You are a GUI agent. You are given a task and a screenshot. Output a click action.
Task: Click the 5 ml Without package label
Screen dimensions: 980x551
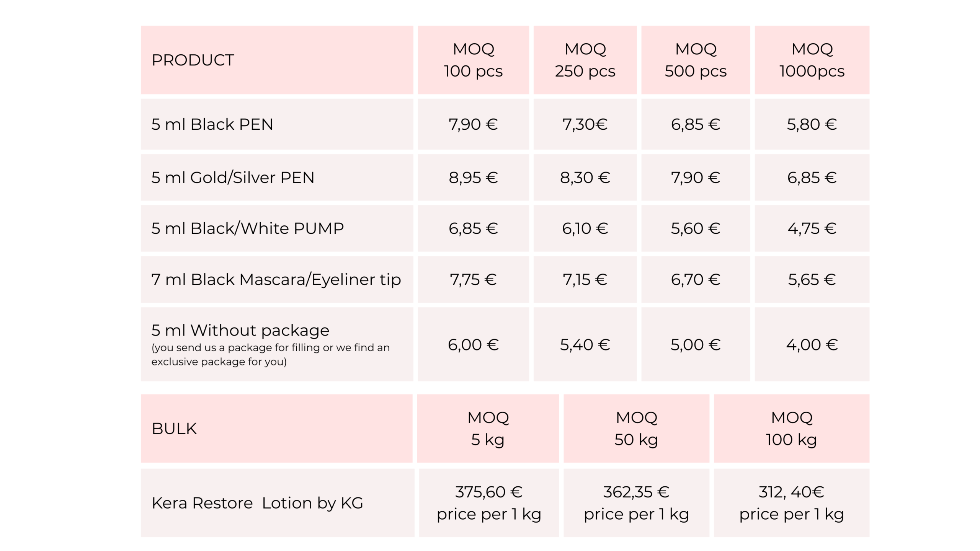click(x=240, y=331)
